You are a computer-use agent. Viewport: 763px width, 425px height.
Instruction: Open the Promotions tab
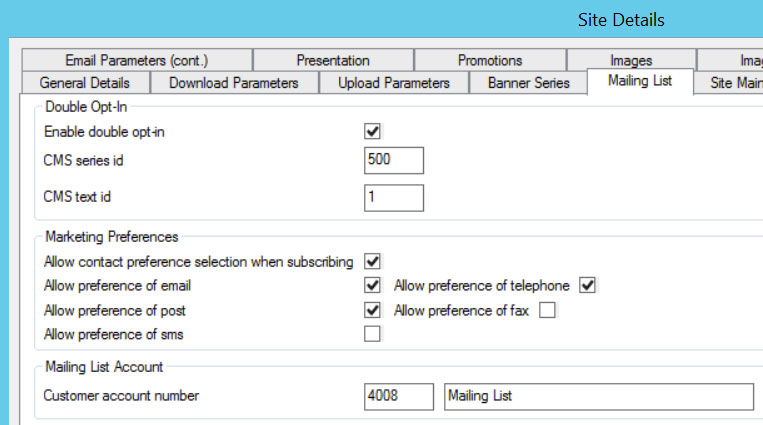pyautogui.click(x=490, y=60)
